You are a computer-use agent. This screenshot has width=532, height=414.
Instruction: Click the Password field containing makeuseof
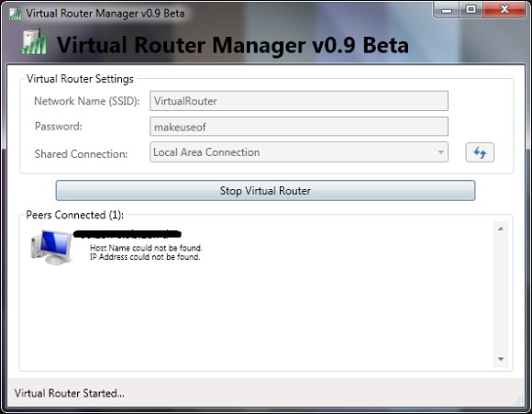tap(299, 127)
